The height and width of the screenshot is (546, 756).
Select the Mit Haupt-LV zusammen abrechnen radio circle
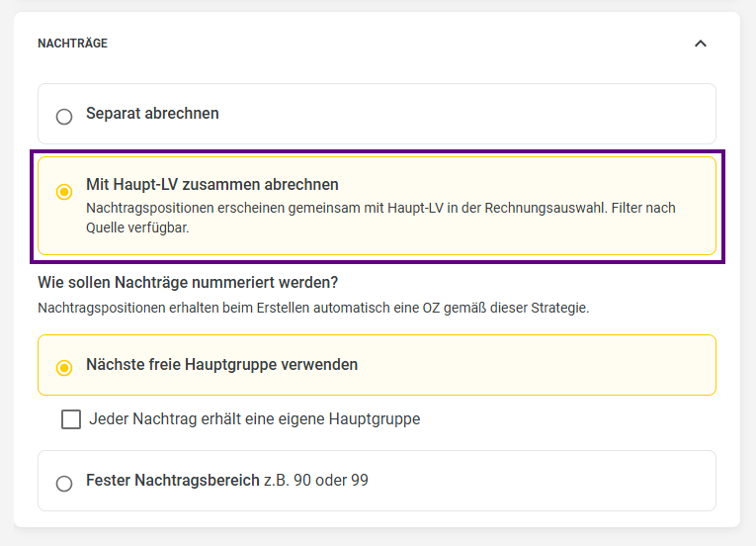click(64, 192)
